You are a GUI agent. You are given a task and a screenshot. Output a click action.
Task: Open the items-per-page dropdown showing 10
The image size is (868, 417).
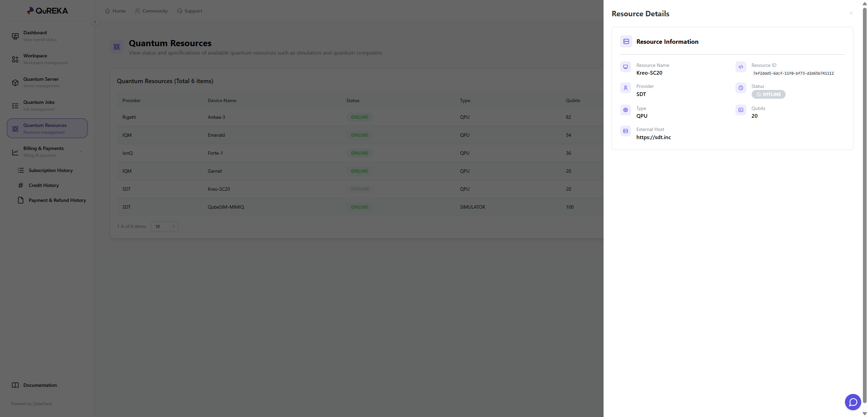165,226
